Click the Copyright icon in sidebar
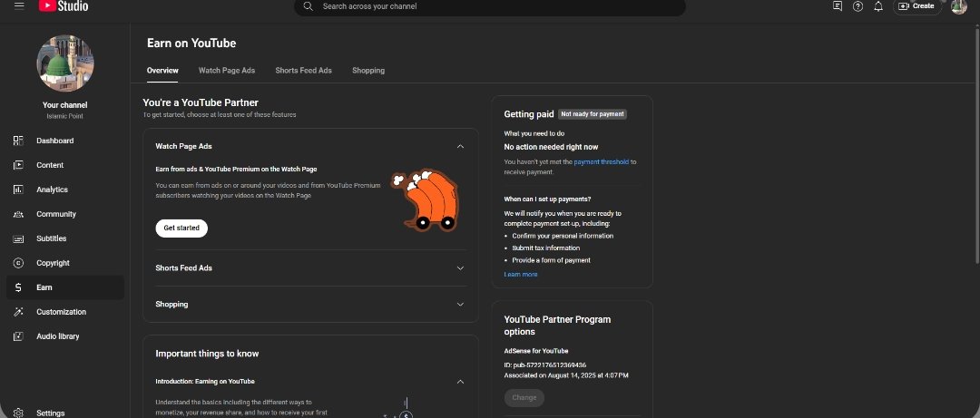Image resolution: width=980 pixels, height=418 pixels. (18, 263)
